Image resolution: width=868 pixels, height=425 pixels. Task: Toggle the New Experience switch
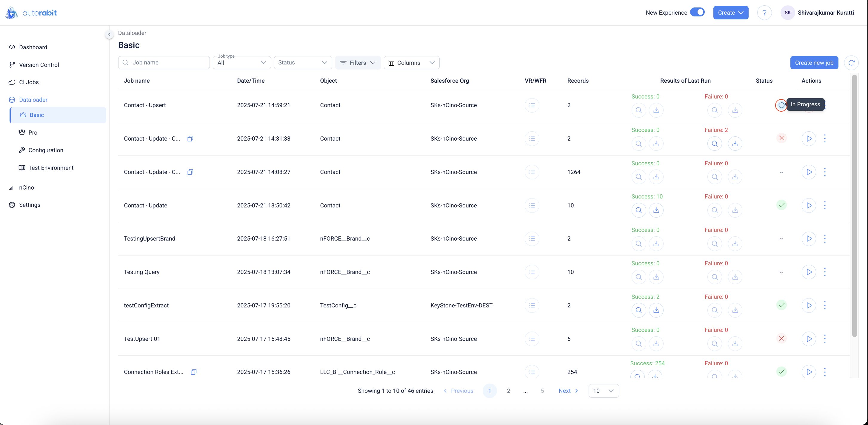coord(697,13)
